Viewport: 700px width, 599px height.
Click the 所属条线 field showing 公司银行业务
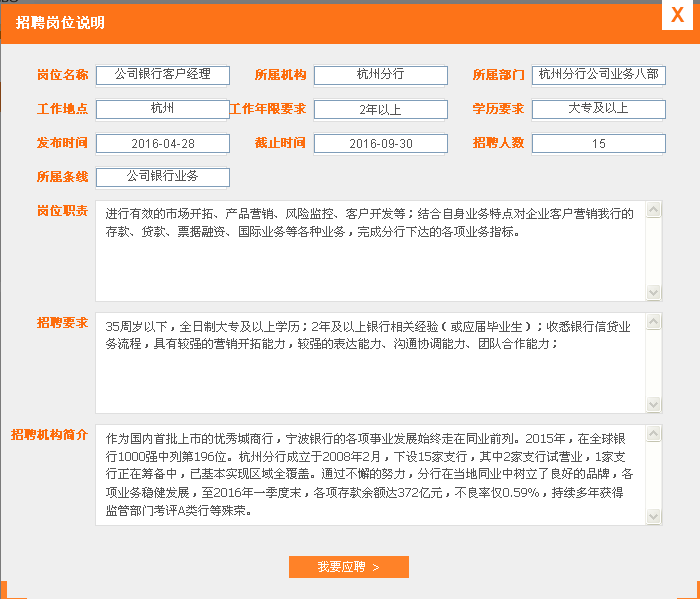pos(163,177)
